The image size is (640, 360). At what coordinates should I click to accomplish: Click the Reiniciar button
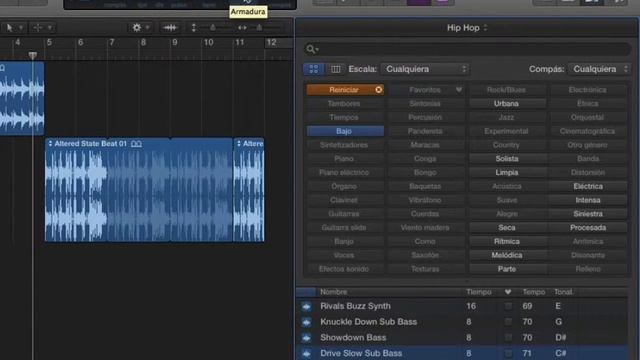345,90
